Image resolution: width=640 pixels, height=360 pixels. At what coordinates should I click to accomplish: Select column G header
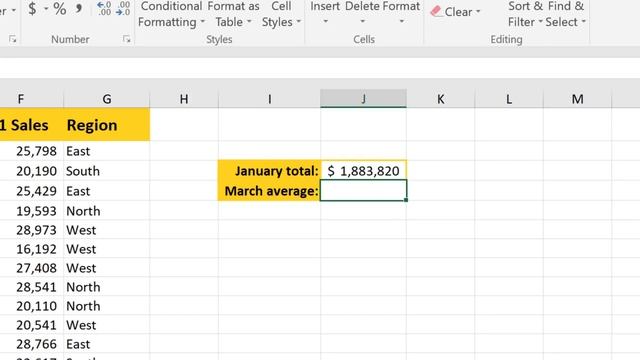107,99
